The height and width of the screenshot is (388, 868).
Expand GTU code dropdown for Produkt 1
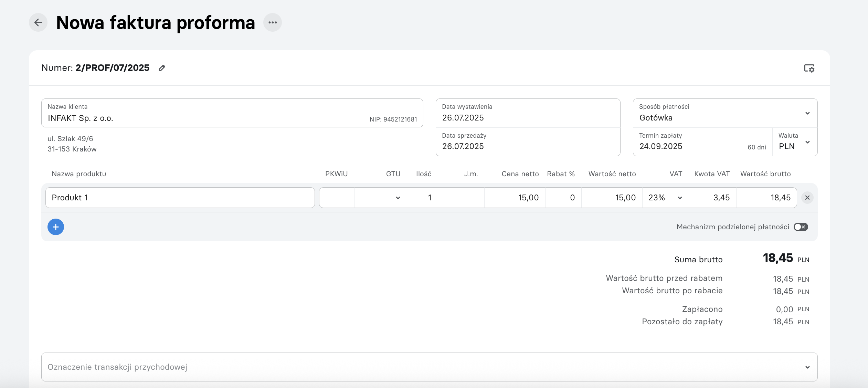pos(381,198)
